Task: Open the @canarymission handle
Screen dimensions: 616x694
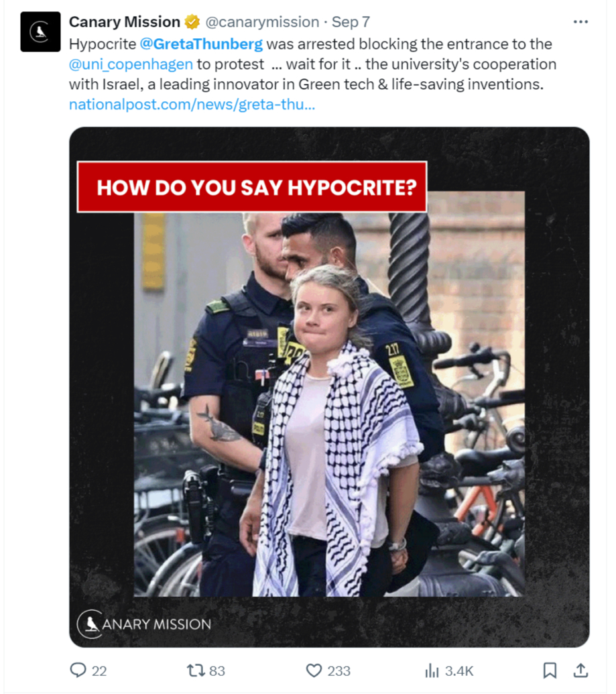Action: point(262,21)
